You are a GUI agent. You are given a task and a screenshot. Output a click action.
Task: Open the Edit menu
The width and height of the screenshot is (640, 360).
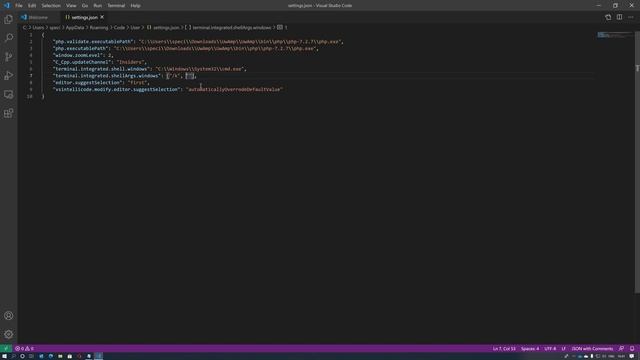click(x=32, y=6)
